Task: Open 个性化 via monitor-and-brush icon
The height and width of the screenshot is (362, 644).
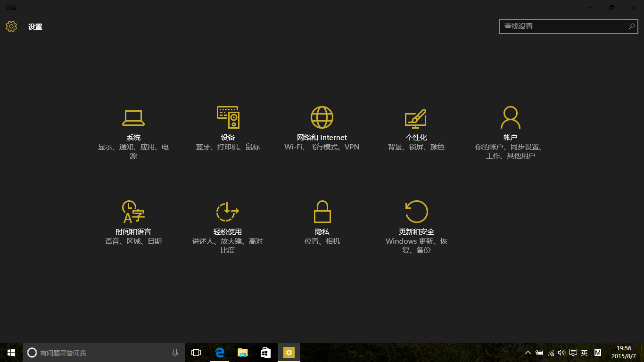Action: pyautogui.click(x=416, y=119)
